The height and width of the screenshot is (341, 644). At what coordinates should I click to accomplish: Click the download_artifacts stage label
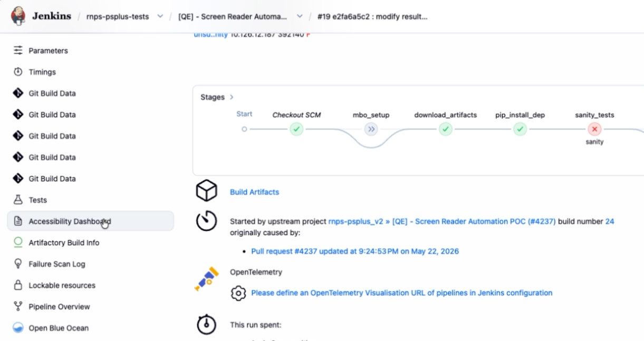[x=446, y=115]
